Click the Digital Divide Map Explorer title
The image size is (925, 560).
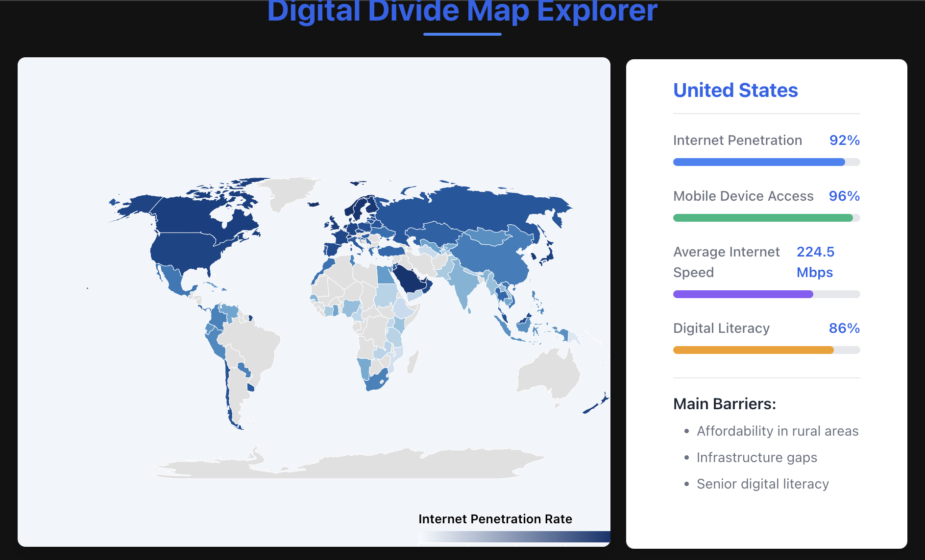[462, 12]
